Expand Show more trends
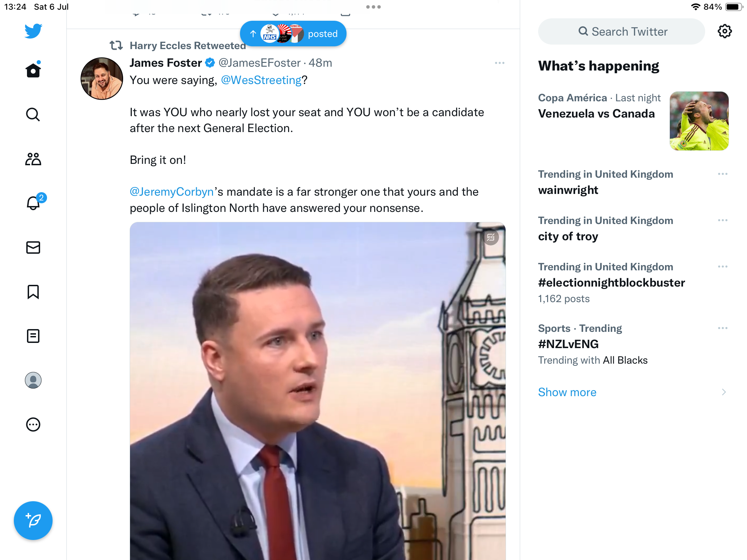Screen dimensions: 747x560 click(x=567, y=392)
